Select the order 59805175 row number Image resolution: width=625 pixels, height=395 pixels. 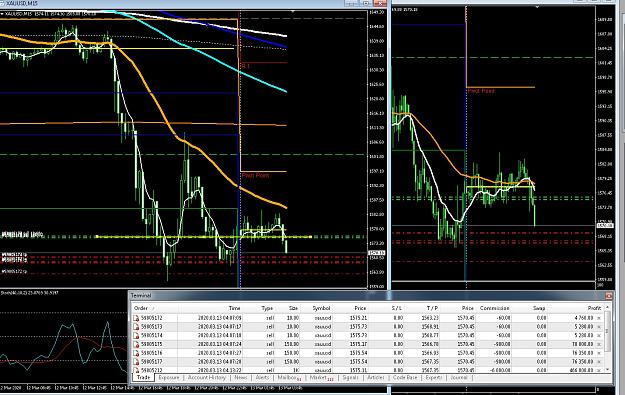tap(151, 344)
